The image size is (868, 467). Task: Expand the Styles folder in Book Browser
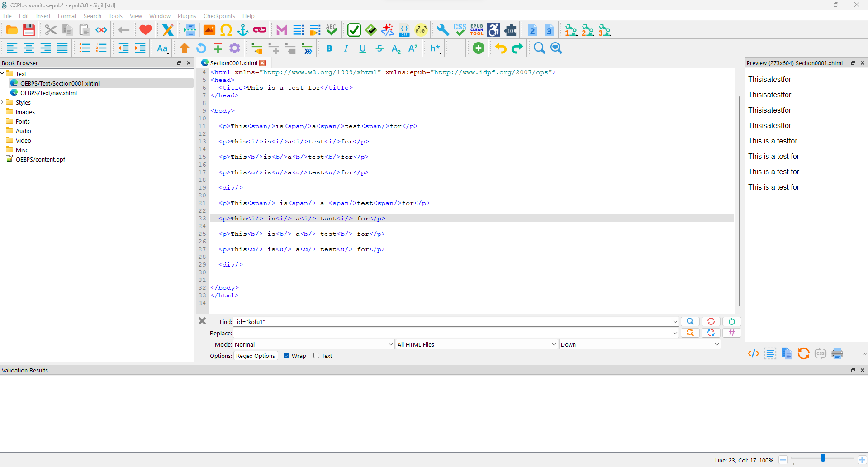(3, 102)
